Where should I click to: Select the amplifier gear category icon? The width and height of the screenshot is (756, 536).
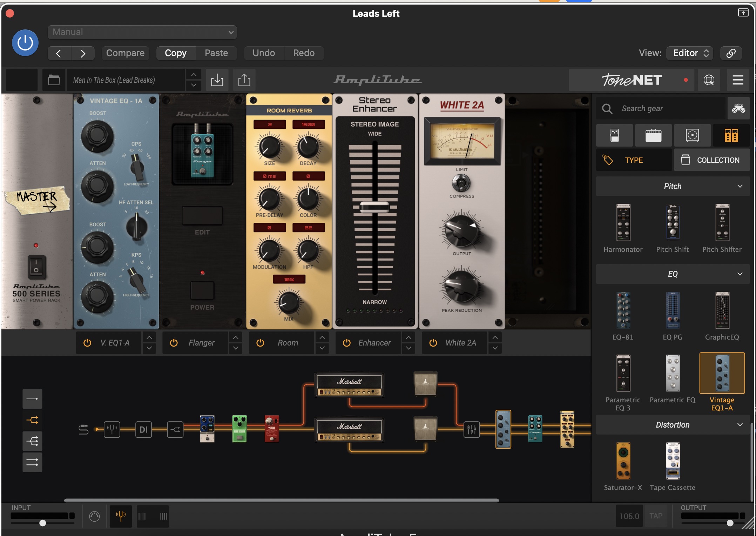tap(653, 135)
